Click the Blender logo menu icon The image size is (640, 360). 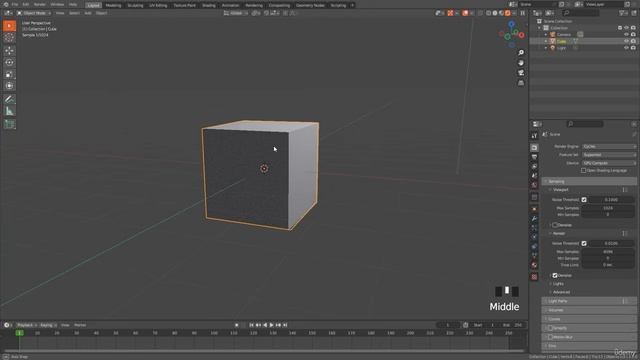[x=6, y=4]
